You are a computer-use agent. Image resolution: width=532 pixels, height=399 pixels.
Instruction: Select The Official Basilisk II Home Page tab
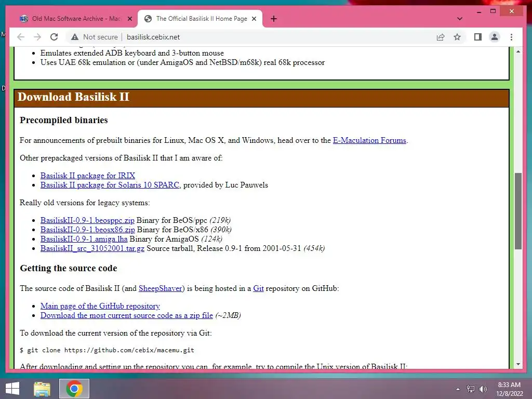click(200, 19)
